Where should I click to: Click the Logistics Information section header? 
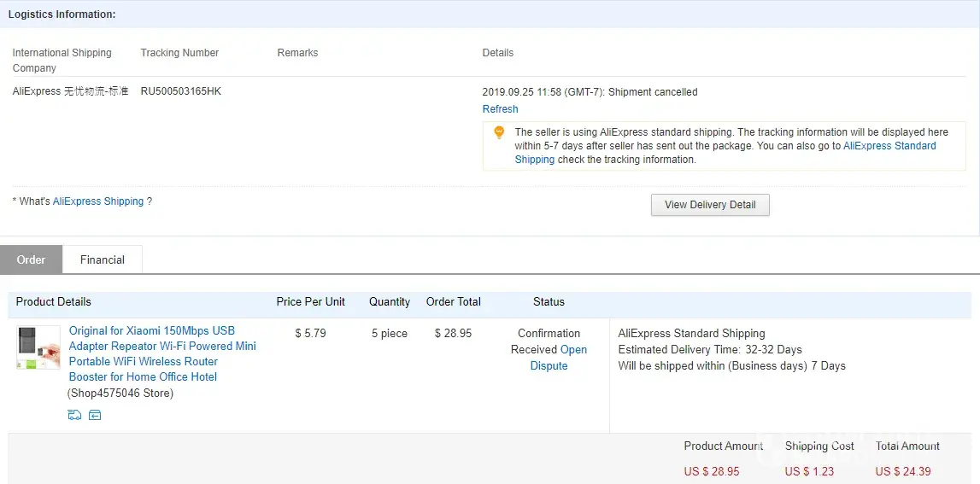tap(62, 15)
